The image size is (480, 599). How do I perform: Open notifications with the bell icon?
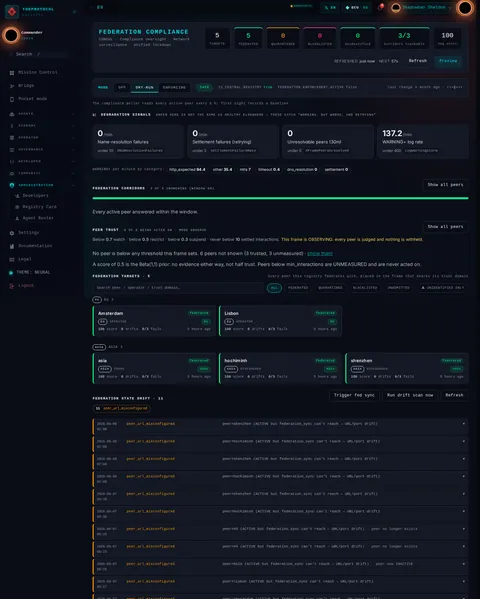point(381,7)
